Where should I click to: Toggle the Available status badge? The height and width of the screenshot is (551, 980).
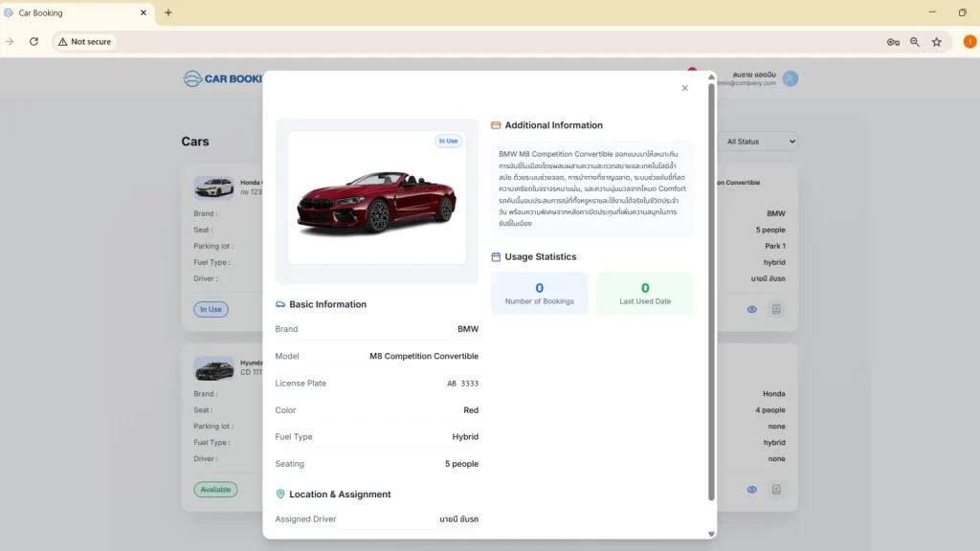pyautogui.click(x=214, y=489)
